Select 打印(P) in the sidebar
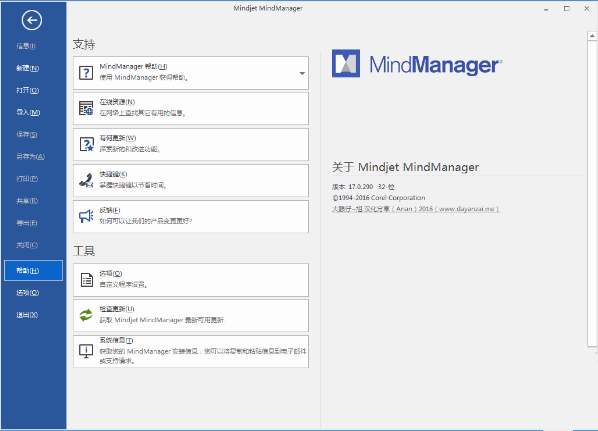Screen dimensions: 598x431 click(27, 179)
